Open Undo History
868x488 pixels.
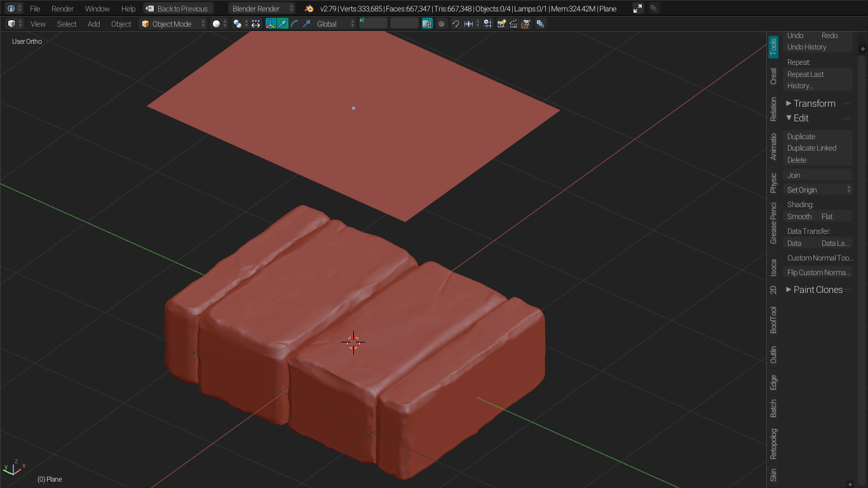coord(818,47)
